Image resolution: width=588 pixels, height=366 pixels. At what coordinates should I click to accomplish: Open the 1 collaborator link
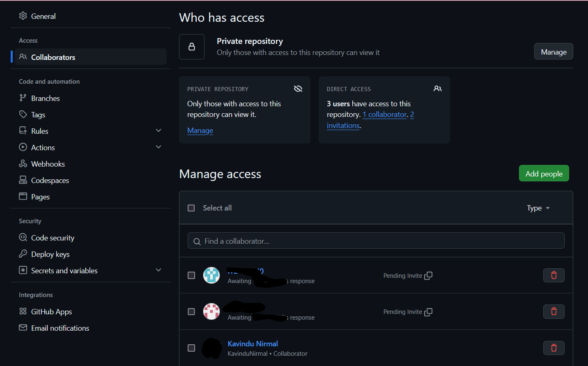pyautogui.click(x=385, y=114)
